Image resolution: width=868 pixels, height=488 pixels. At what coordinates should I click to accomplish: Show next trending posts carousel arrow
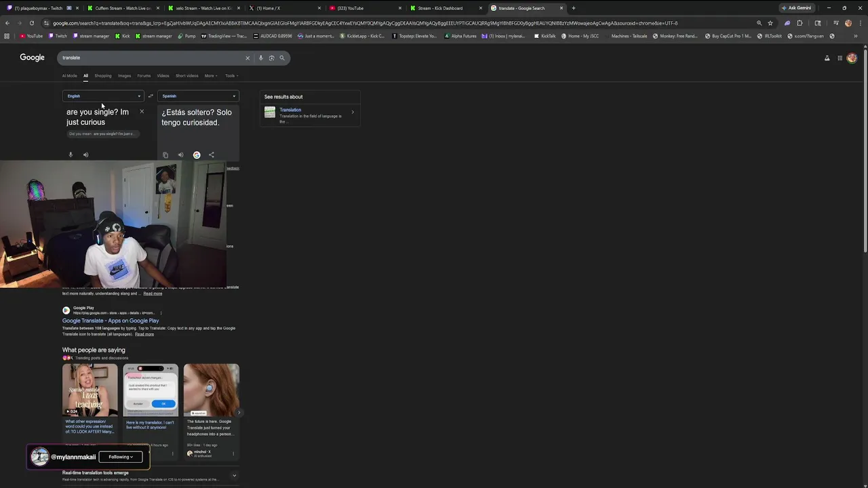coord(240,412)
